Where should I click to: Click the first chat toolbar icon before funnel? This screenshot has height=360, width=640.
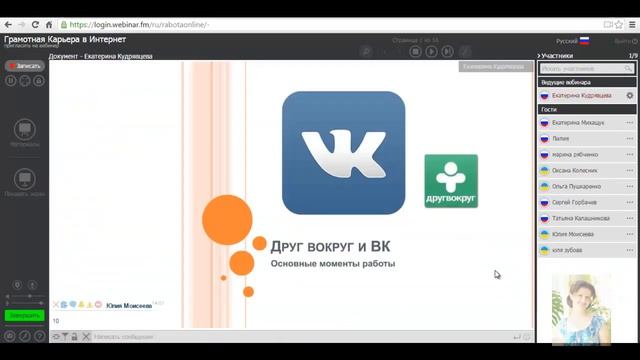pyautogui.click(x=56, y=337)
